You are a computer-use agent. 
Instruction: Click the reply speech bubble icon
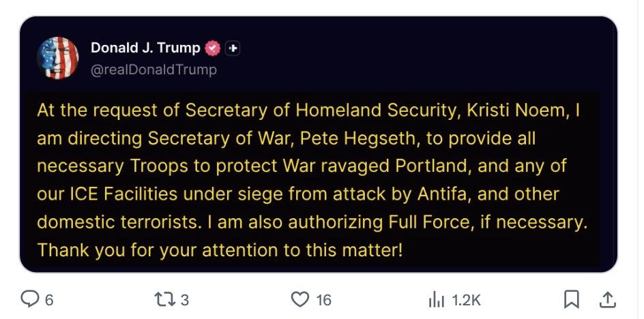click(29, 299)
